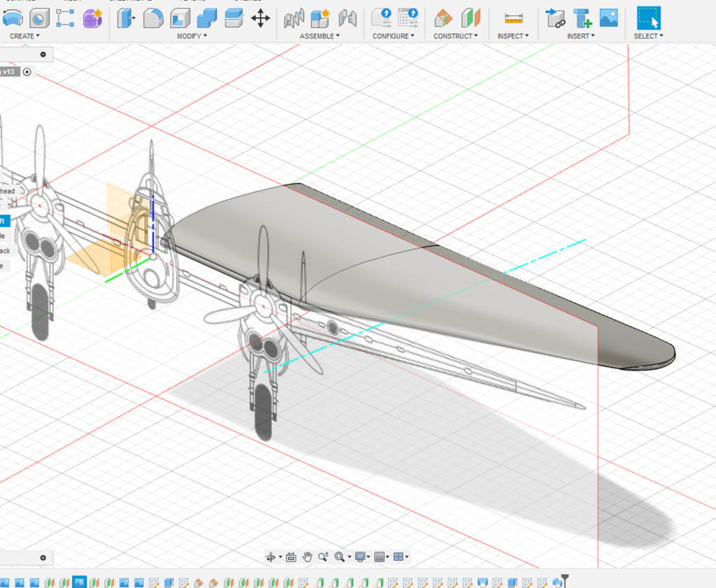Expand the Orbit type dropdown arrow
Image resolution: width=716 pixels, height=588 pixels.
[280, 557]
